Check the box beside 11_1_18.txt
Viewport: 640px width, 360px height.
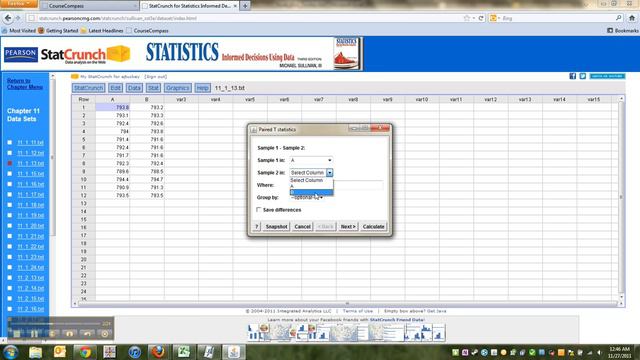[x=10, y=205]
